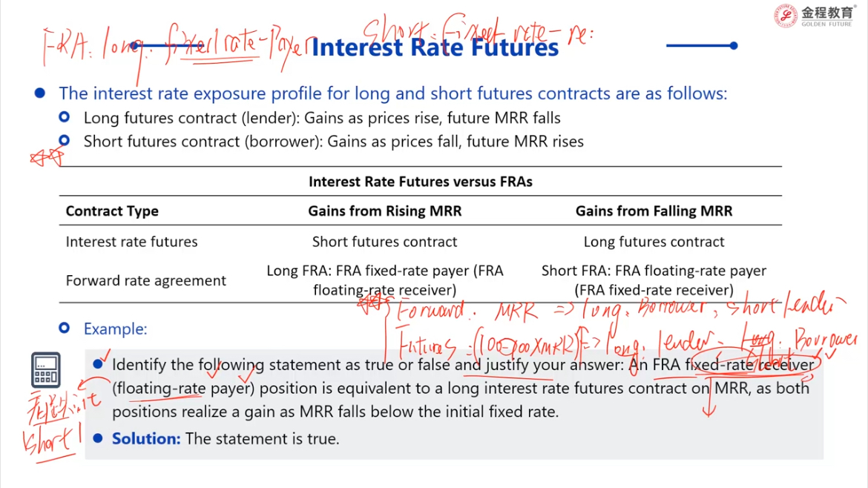Click the hollow bullet next to 'Short futures contract (borrower)'

(x=65, y=140)
